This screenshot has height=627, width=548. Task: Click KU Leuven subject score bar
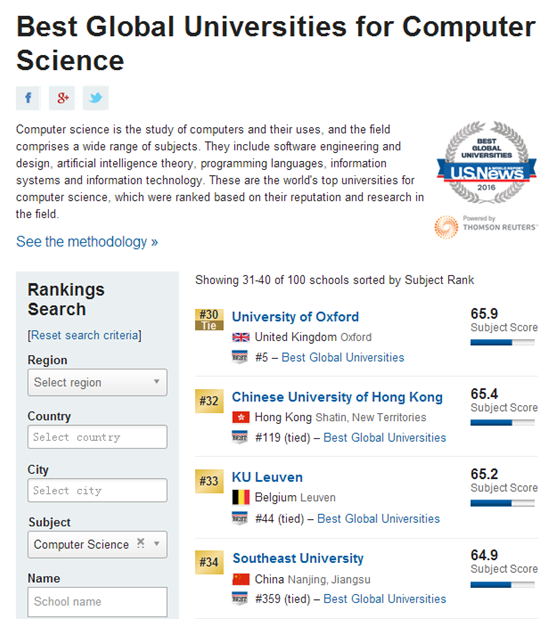[502, 503]
